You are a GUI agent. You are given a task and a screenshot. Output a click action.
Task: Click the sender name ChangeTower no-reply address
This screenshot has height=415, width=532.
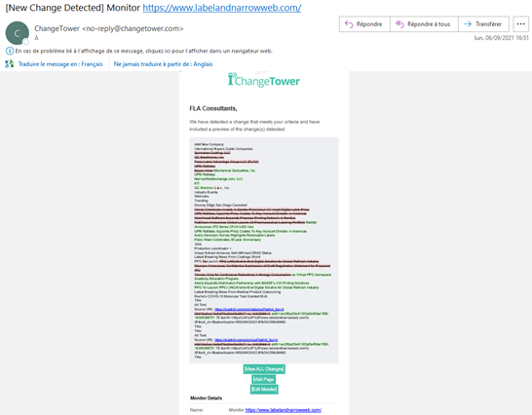108,28
